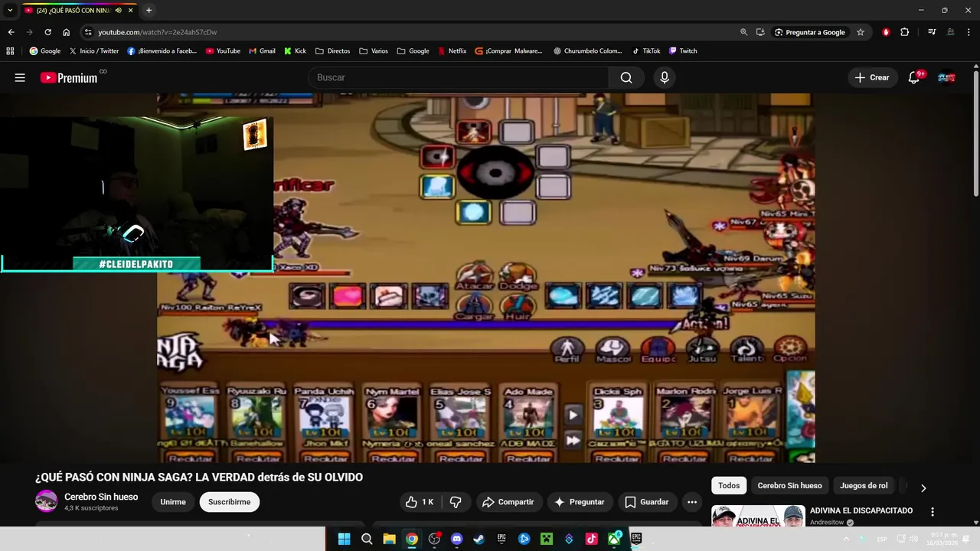This screenshot has width=980, height=551.
Task: Click the address bar URL
Action: 157,32
